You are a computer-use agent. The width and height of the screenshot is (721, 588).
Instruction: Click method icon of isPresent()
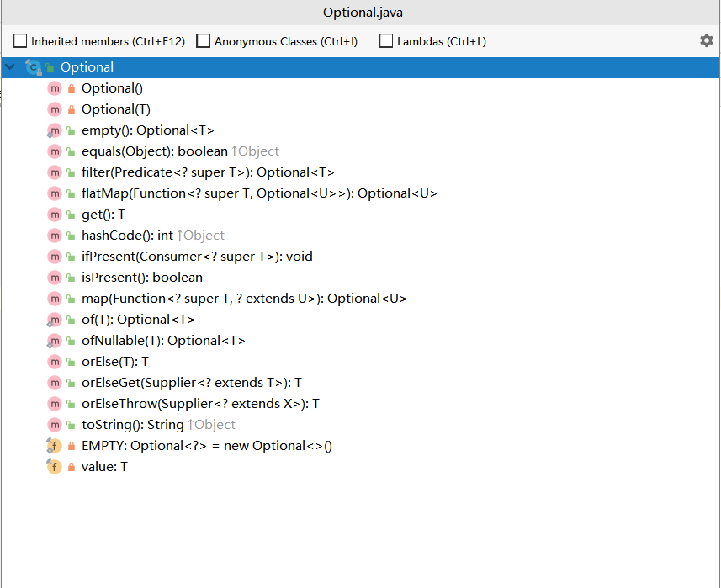point(55,278)
